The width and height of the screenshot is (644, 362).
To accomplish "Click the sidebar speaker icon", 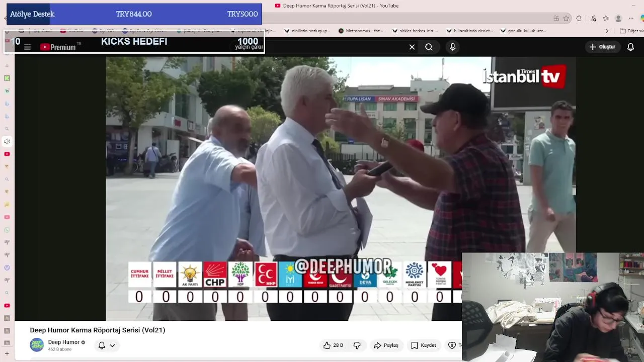I will click(x=7, y=141).
